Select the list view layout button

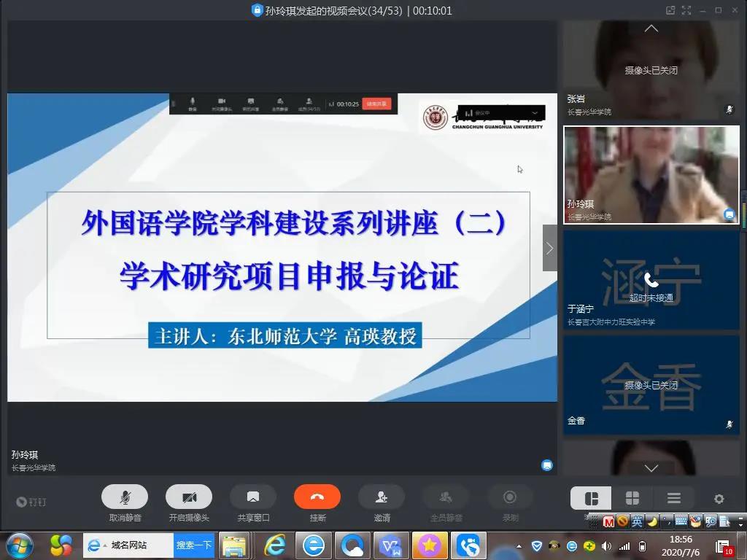pos(673,498)
